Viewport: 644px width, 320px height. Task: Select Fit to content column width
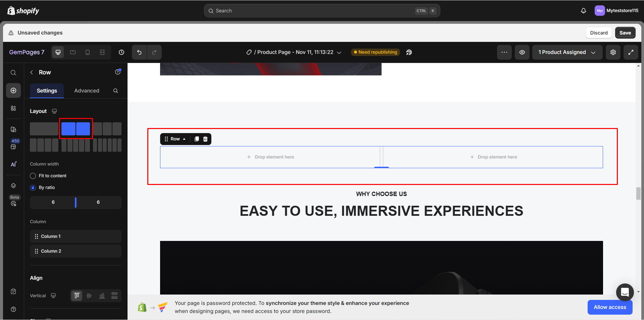[33, 176]
